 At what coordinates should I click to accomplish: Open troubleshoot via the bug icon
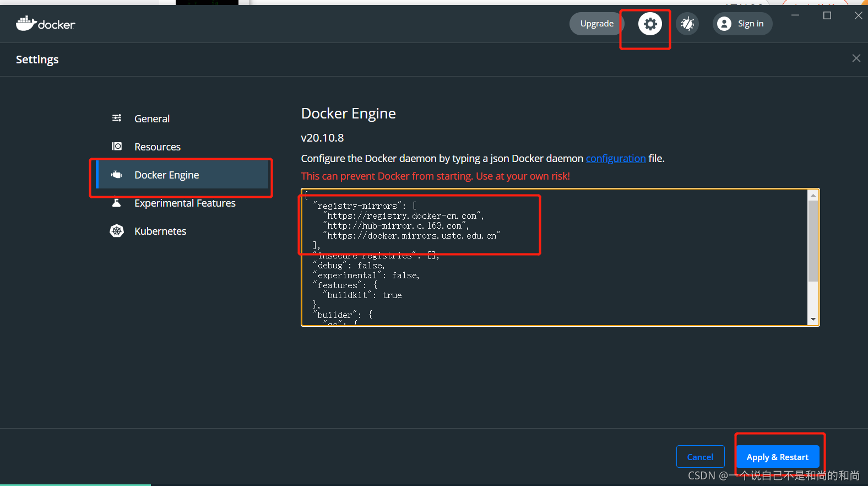pyautogui.click(x=687, y=24)
